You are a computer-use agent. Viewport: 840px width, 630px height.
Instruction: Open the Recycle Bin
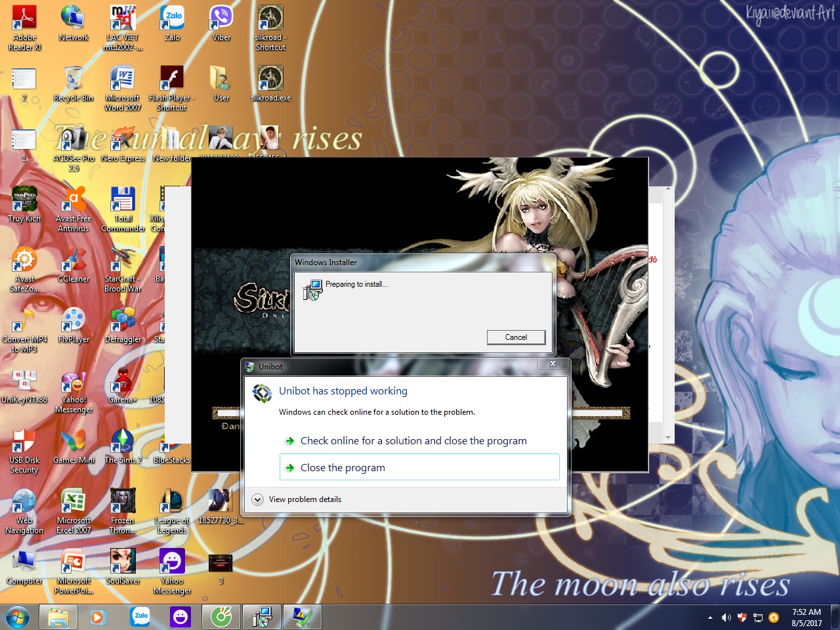click(73, 83)
